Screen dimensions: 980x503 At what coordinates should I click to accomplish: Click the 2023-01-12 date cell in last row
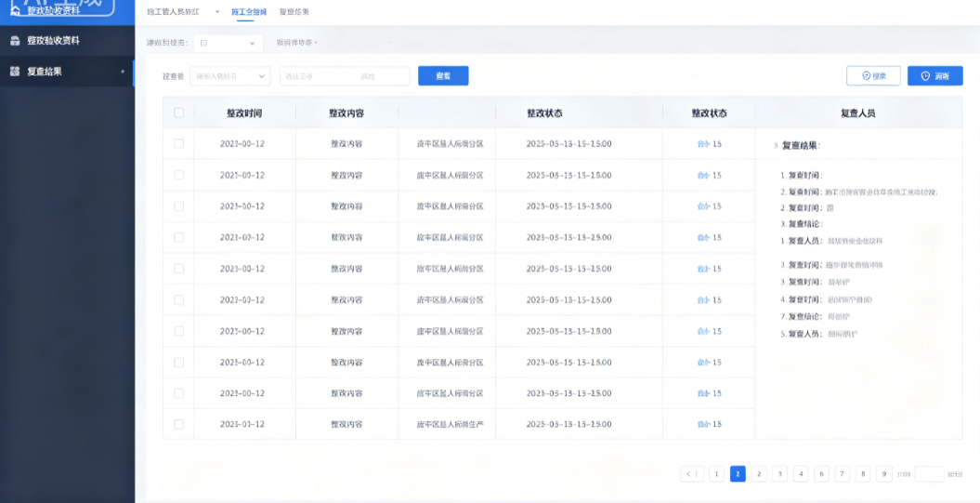(242, 424)
